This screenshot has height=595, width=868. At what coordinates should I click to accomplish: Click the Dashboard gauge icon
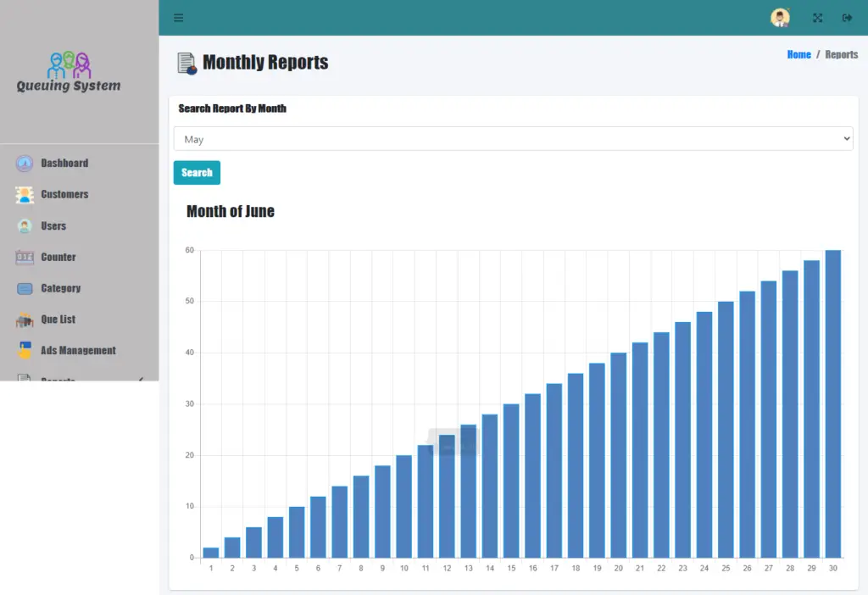(x=25, y=164)
